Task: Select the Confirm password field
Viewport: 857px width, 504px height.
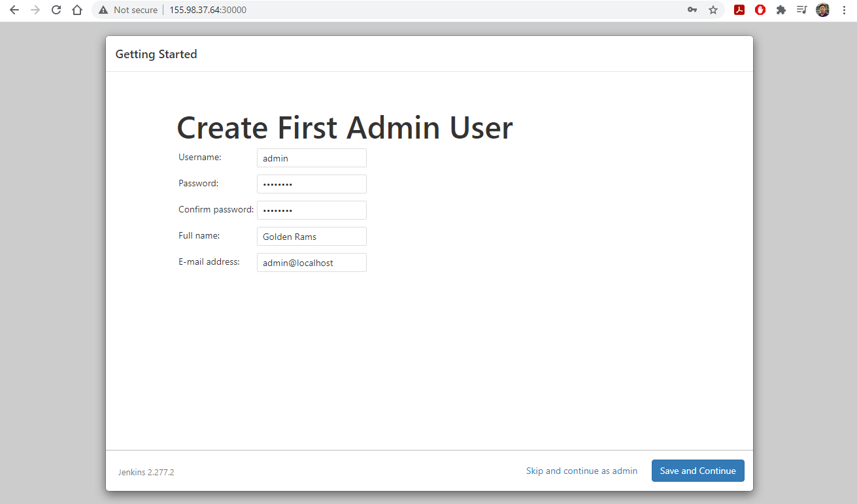Action: coord(311,210)
